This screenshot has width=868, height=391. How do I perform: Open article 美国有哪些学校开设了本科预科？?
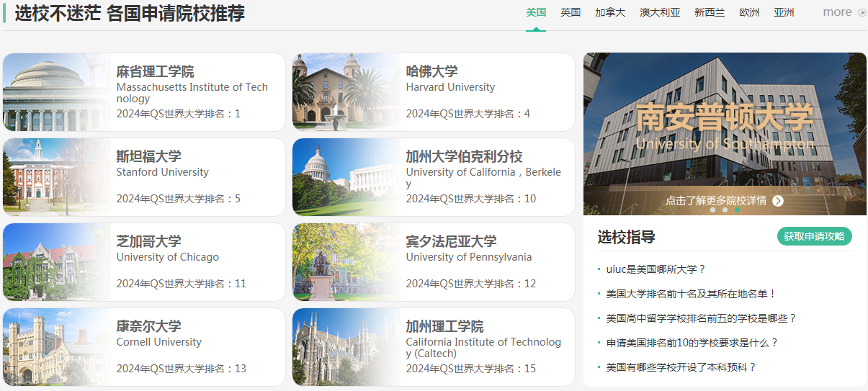[x=681, y=367]
